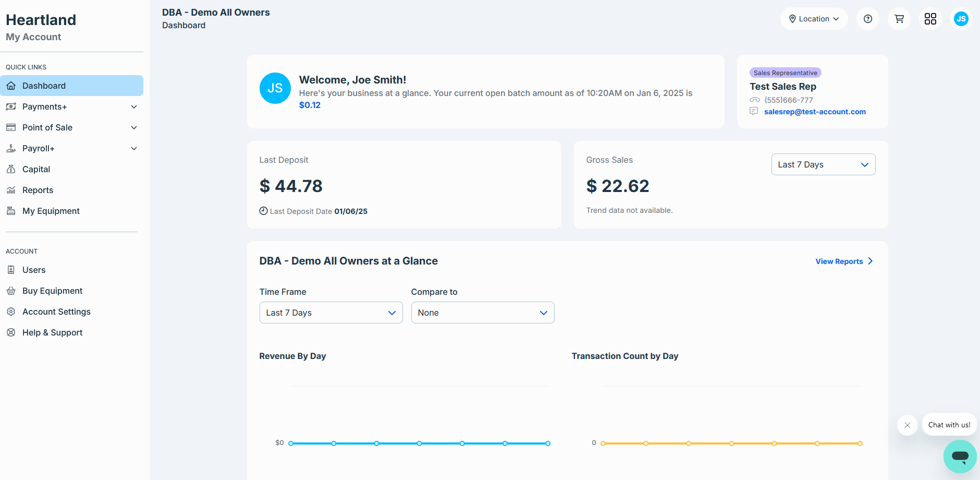Open the apps grid icon
This screenshot has height=480, width=980.
coord(930,19)
